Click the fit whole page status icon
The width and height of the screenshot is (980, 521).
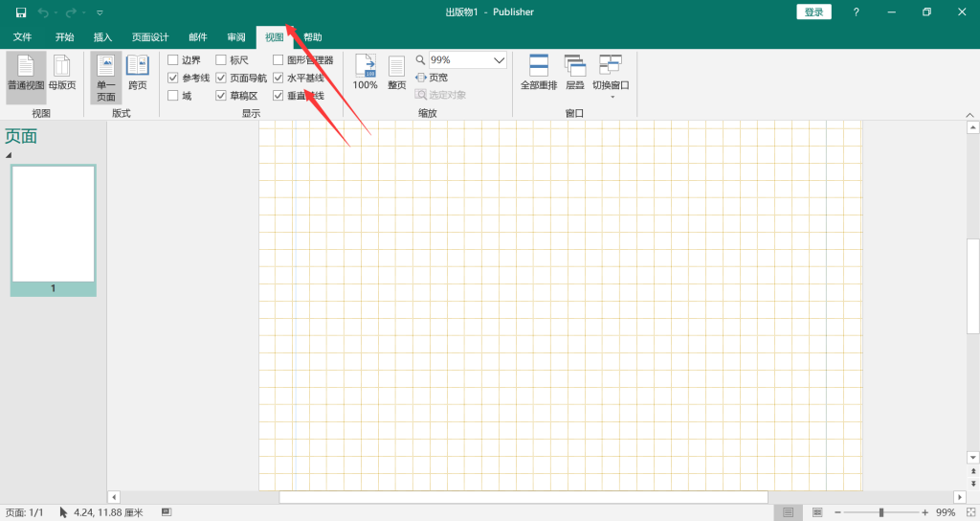click(970, 512)
